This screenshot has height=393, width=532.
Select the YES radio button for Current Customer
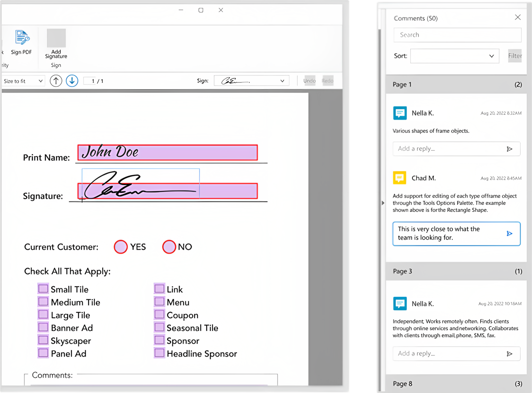(120, 247)
